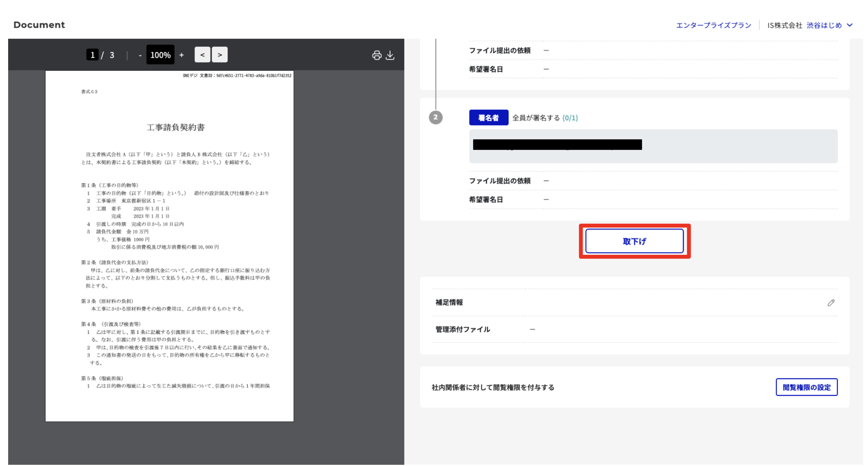Click the step 2 circle marker

[x=435, y=118]
